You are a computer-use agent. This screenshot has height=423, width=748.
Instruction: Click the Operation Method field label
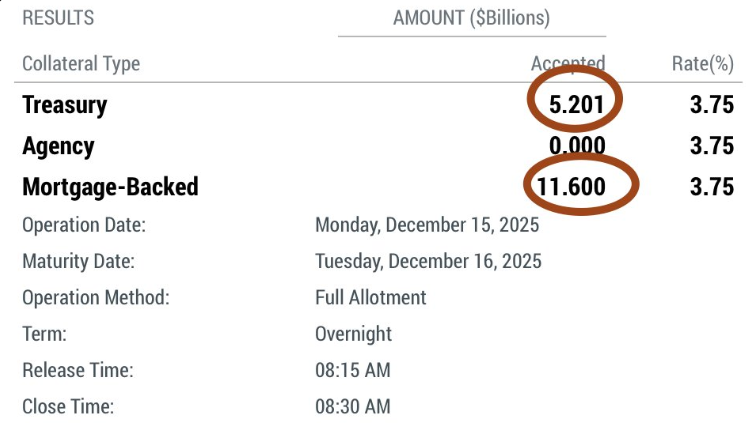pos(95,298)
